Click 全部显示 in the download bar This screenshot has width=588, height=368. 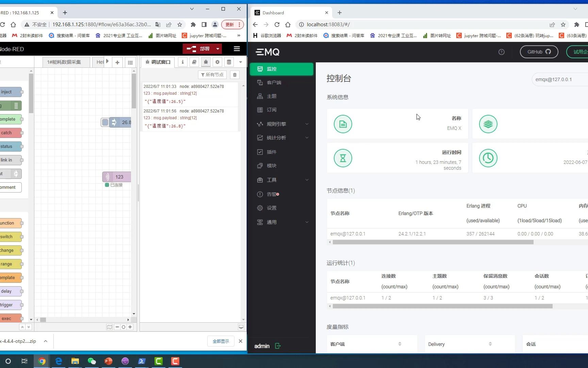coord(221,341)
